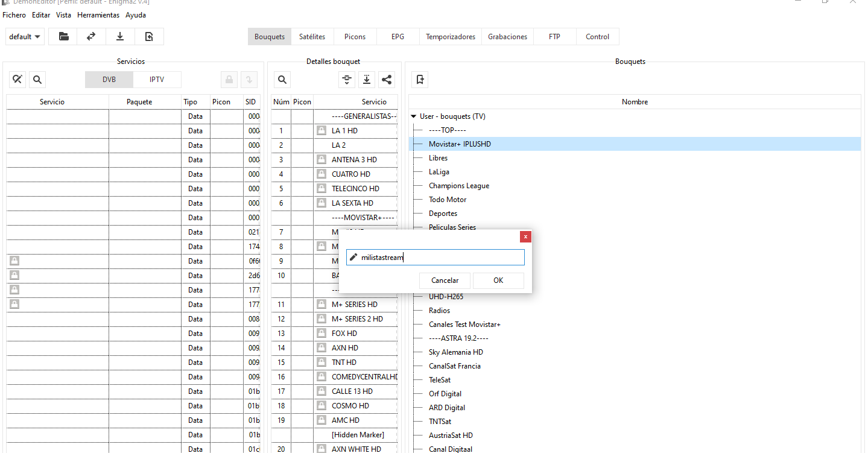Click the import file icon in toolbar
868x453 pixels.
point(149,37)
